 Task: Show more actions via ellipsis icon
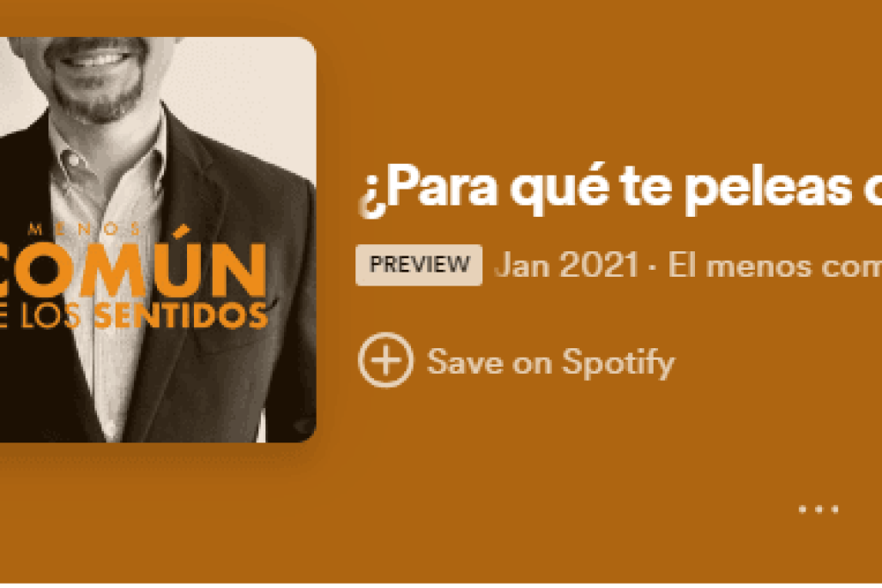[818, 510]
